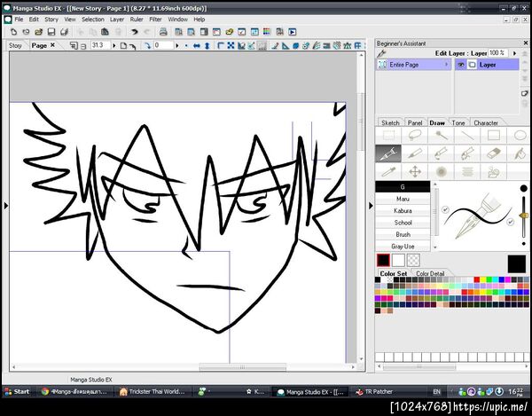Screen dimensions: 532x416
Task: Choose the Lasso selection tool
Action: pyautogui.click(x=414, y=136)
